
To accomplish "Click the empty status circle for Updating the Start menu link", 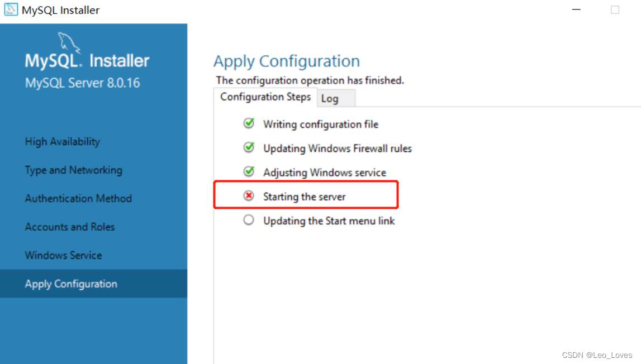I will pos(249,219).
